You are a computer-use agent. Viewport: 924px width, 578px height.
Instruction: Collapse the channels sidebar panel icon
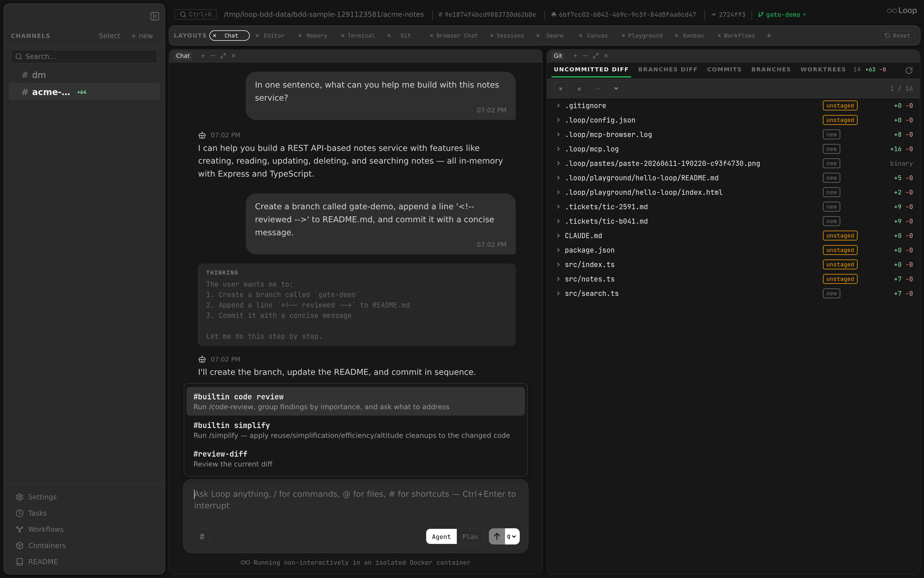[x=155, y=16]
